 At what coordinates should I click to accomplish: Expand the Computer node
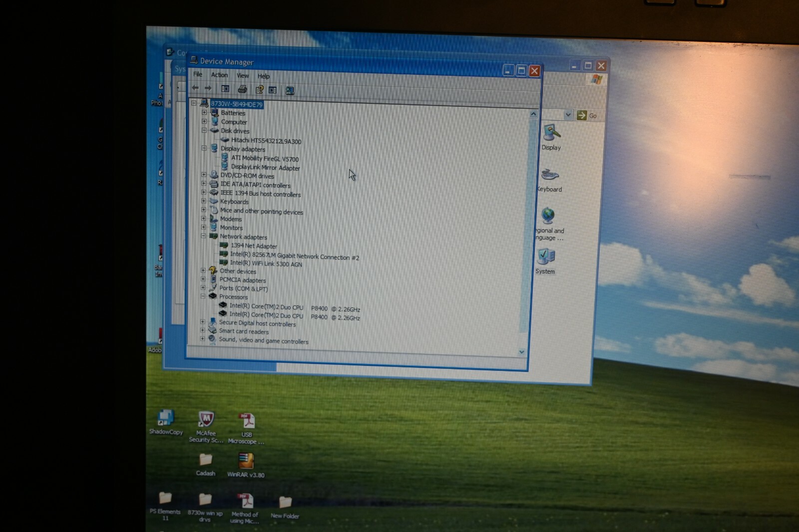204,121
